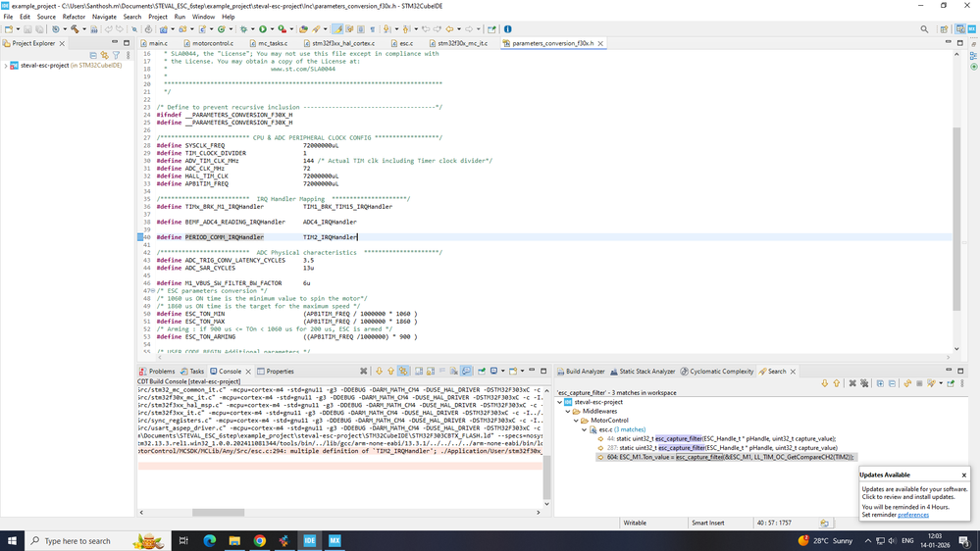
Task: Toggle Pin Console button
Action: (482, 371)
